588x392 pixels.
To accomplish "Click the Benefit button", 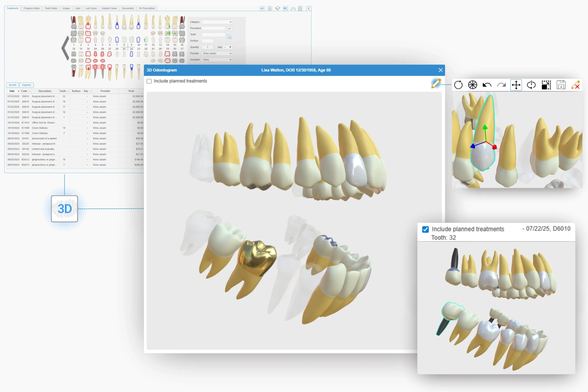I will point(12,85).
